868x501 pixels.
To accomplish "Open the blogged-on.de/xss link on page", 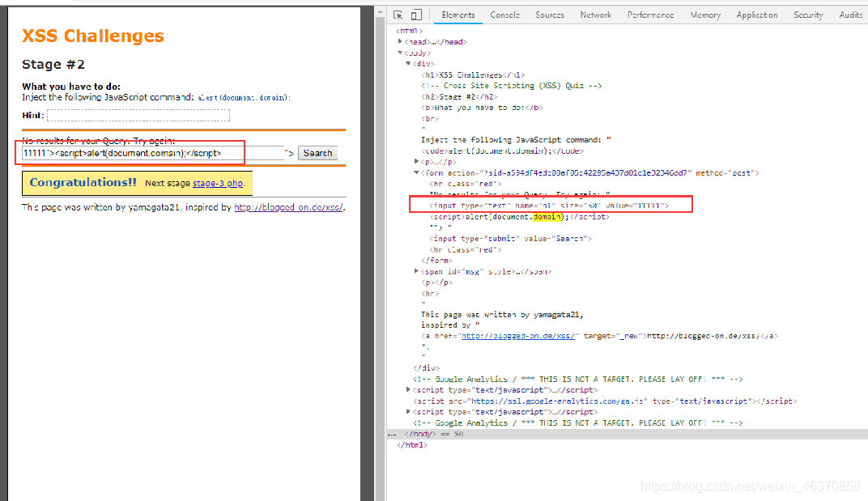I will point(288,207).
